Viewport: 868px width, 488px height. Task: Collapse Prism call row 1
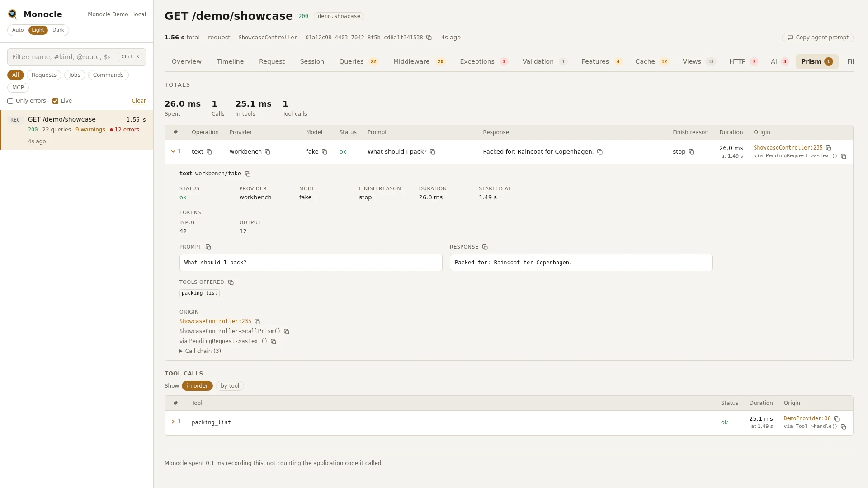click(x=173, y=151)
